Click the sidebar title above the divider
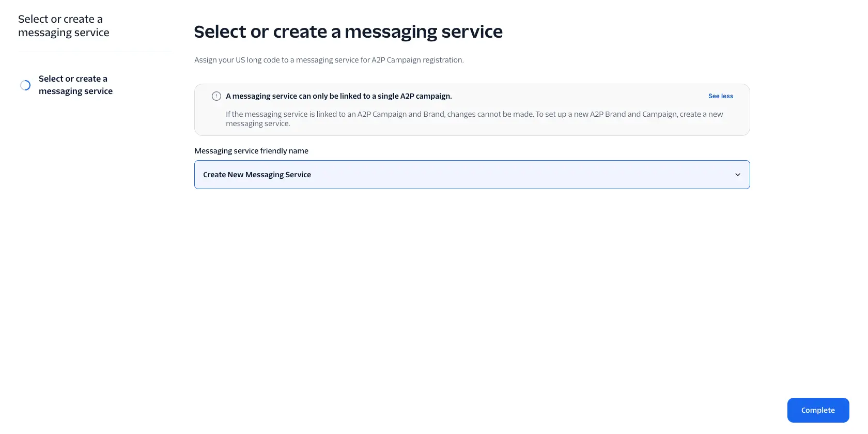This screenshot has height=434, width=868. point(64,26)
